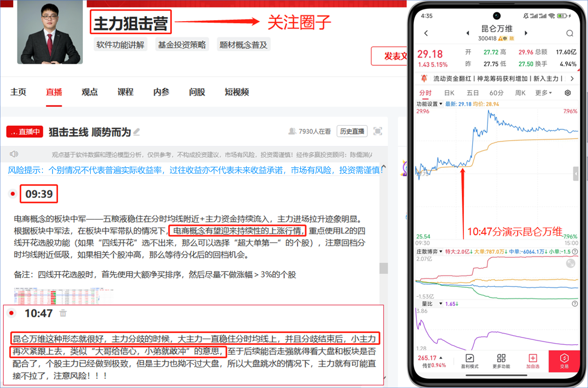Click the 题材概念普及 tag
Viewport: 588px width, 388px height.
(243, 45)
